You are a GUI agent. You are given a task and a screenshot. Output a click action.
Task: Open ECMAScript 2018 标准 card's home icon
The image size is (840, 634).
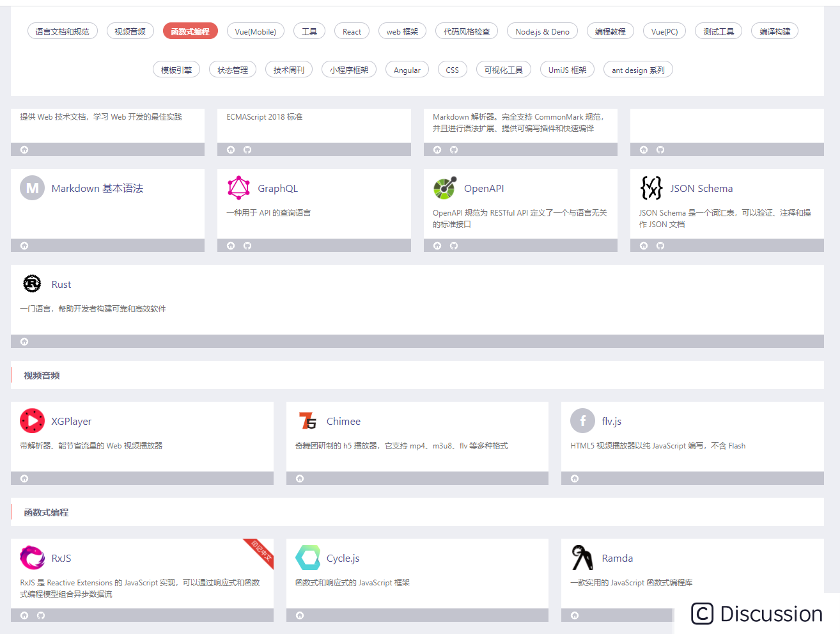(231, 150)
